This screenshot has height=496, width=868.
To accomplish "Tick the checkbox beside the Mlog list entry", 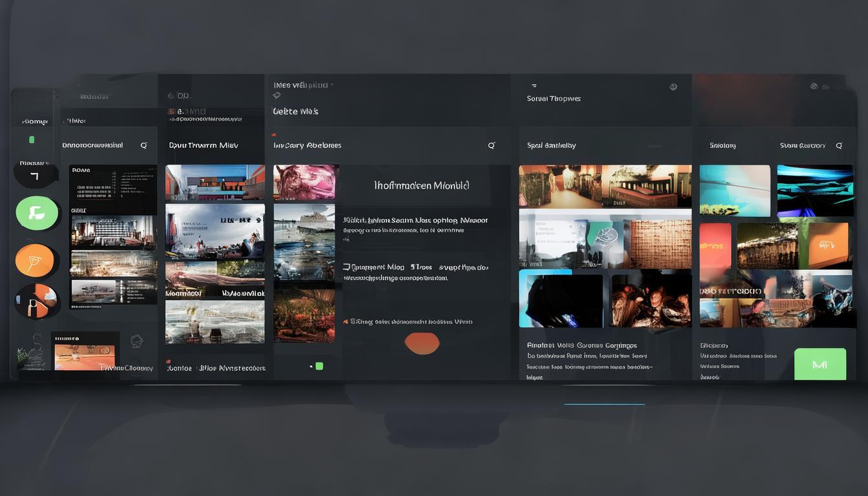I will click(x=347, y=267).
